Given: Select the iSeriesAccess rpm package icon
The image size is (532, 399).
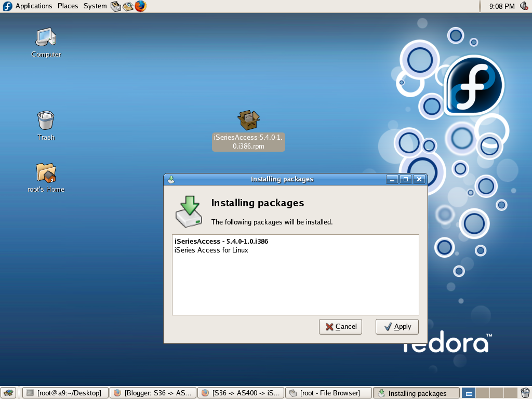Looking at the screenshot, I should (248, 120).
